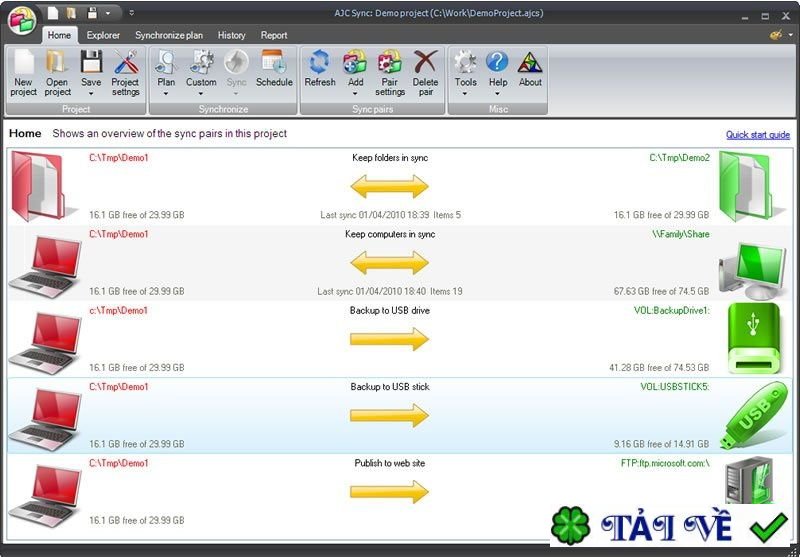
Task: Click the Custom synchronize gears icon
Action: [201, 62]
